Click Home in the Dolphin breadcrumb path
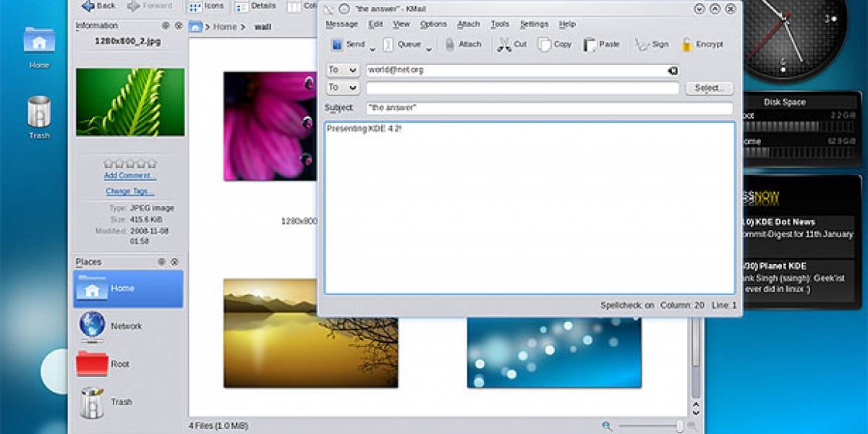This screenshot has height=434, width=868. point(225,27)
